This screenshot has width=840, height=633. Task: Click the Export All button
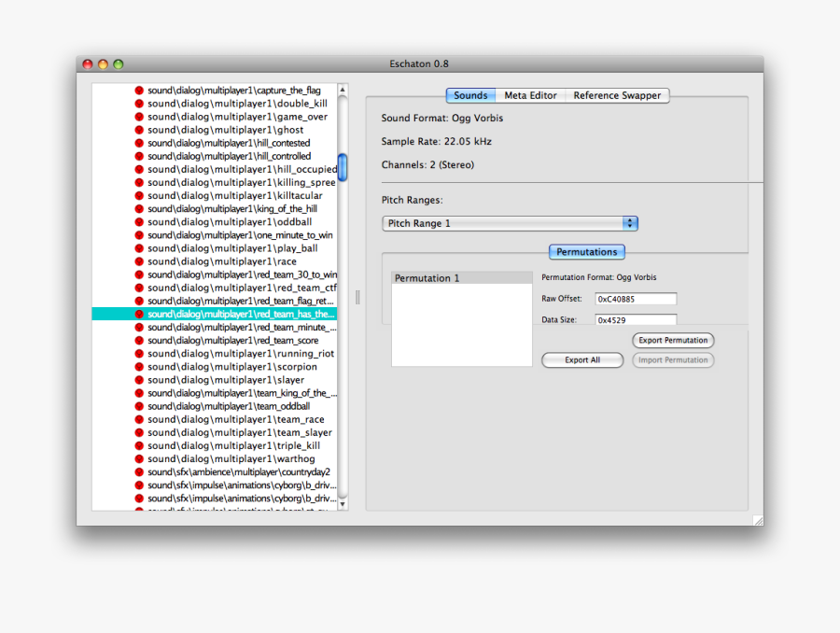tap(581, 359)
